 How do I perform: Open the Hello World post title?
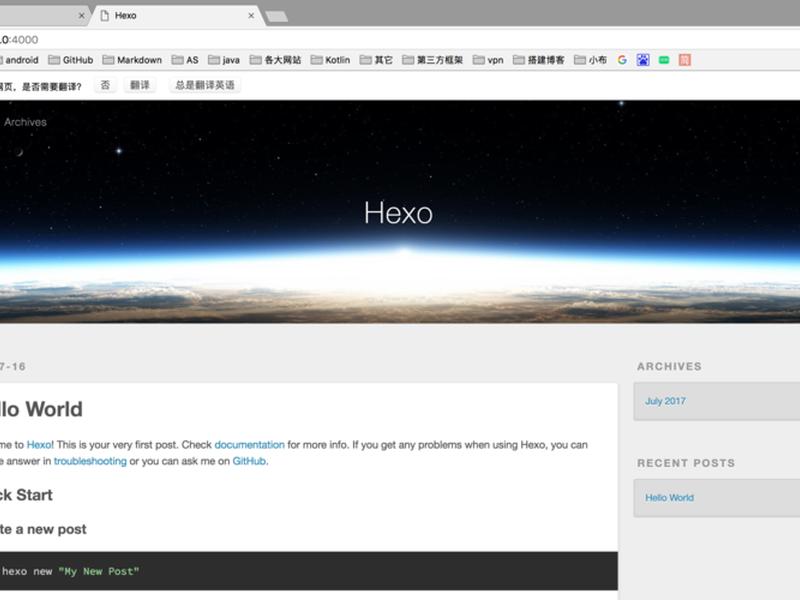41,409
